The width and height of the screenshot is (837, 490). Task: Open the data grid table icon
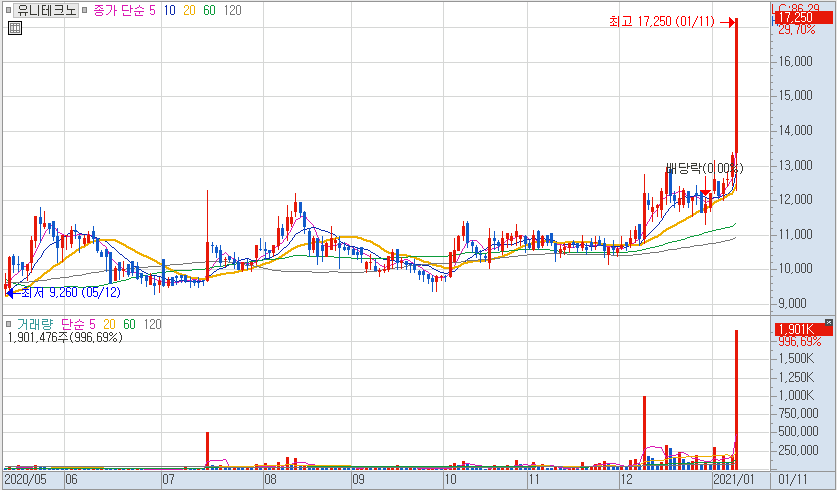15,28
